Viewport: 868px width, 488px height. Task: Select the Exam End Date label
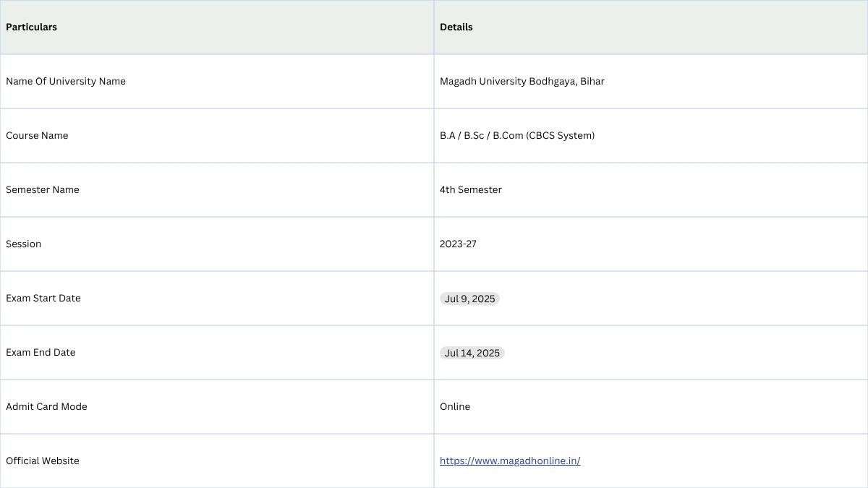coord(41,352)
